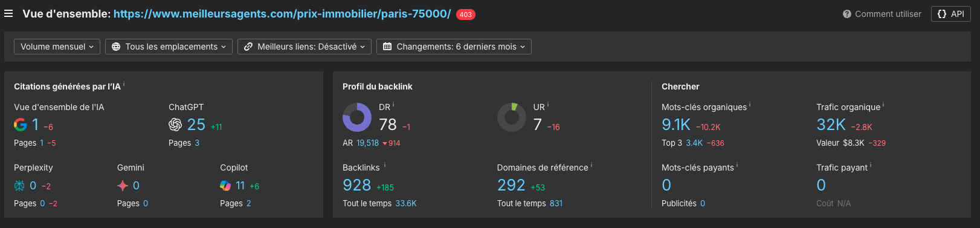Image resolution: width=980 pixels, height=228 pixels.
Task: Click the Google logo icon
Action: pyautogui.click(x=21, y=125)
